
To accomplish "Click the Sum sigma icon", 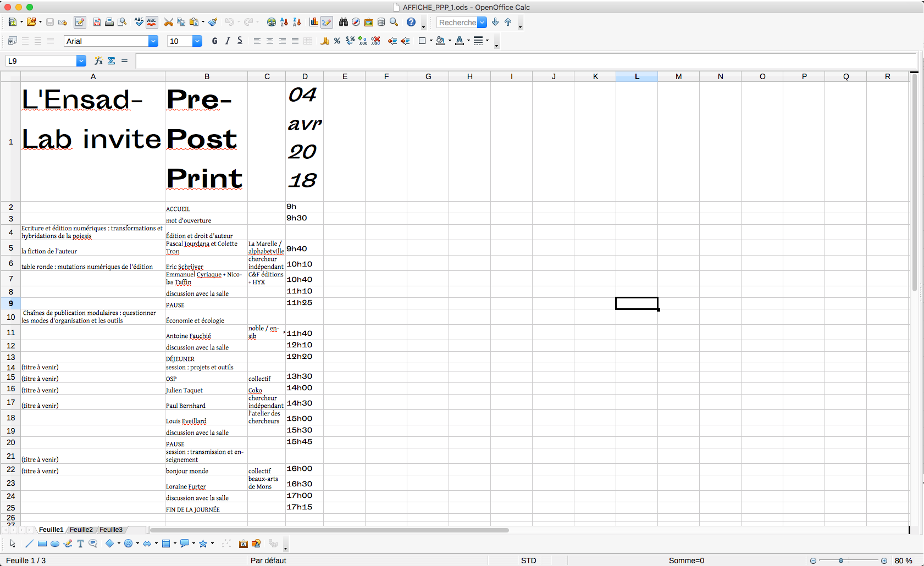I will (x=112, y=61).
